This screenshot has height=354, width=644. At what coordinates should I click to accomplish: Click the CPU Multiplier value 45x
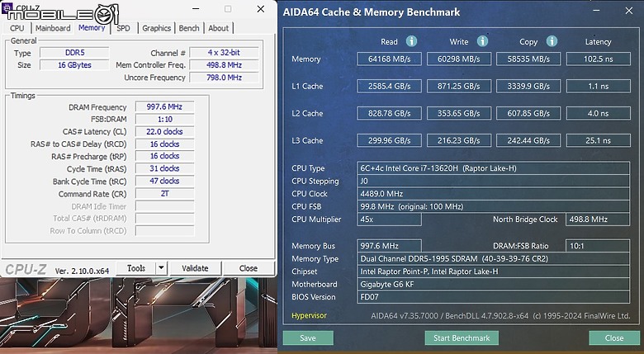click(x=389, y=219)
